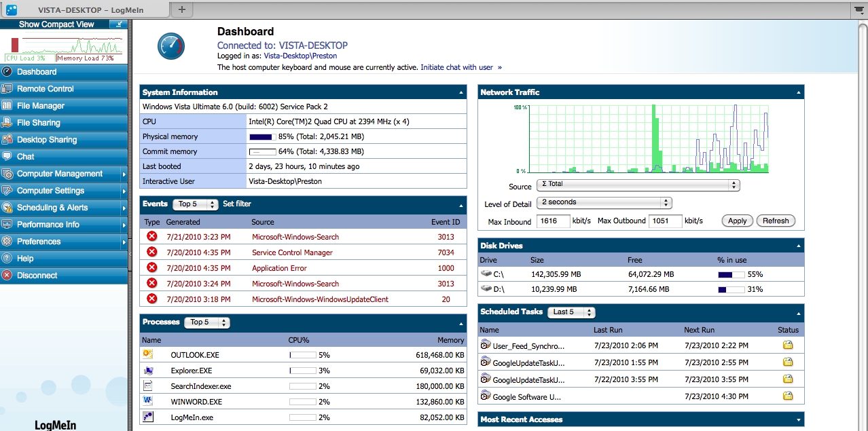Click the status icon for User_Feed_Synchro task
The width and height of the screenshot is (868, 431).
point(788,345)
